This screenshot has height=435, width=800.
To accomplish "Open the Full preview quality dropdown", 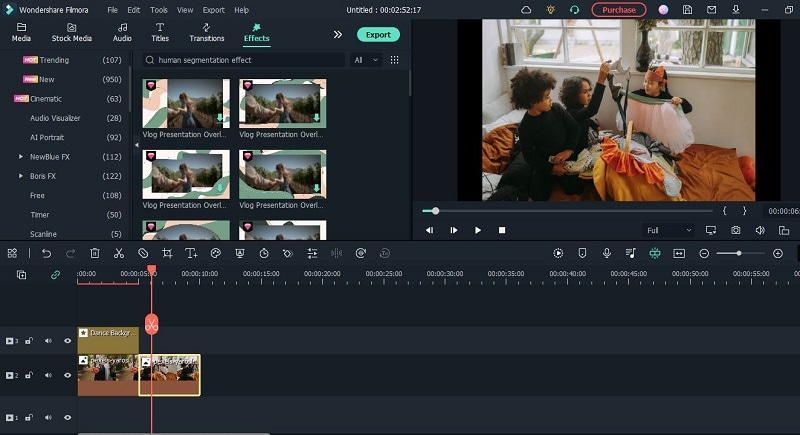I will point(668,231).
